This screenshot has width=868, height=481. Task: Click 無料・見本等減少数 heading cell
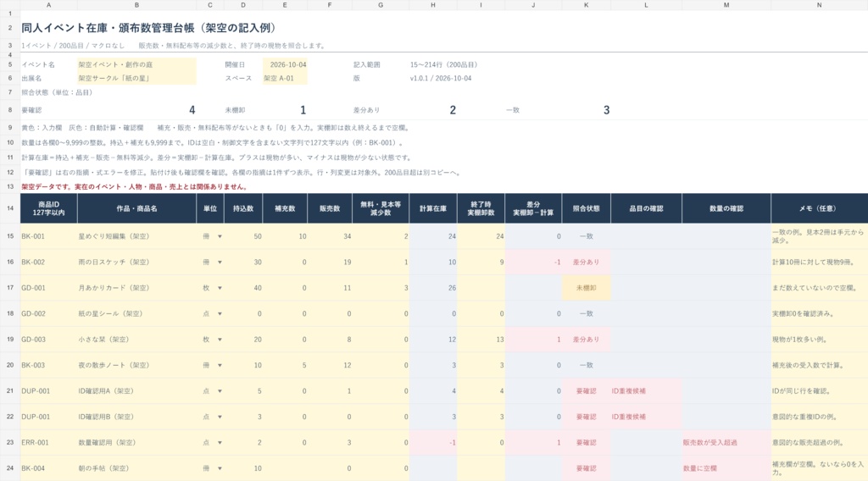[381, 208]
